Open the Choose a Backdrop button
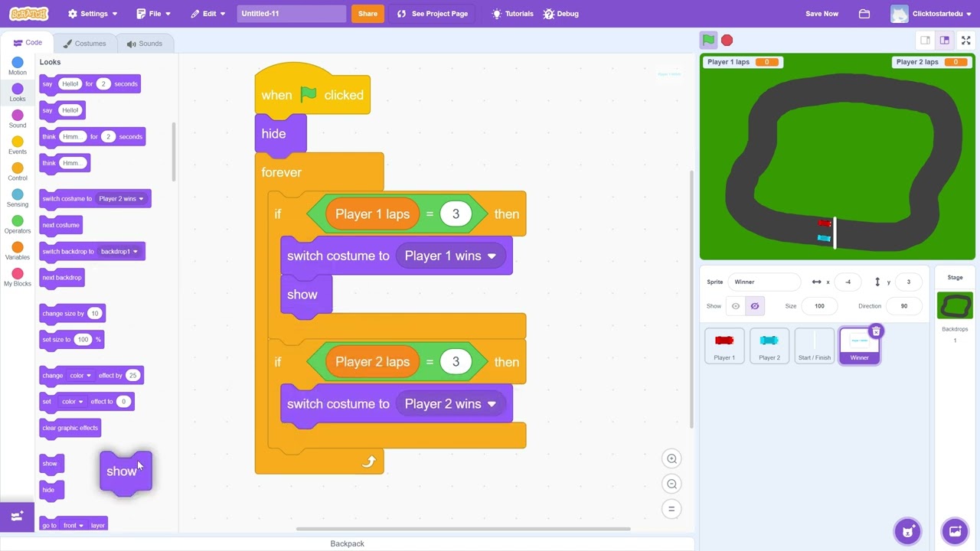The height and width of the screenshot is (551, 980). [x=955, y=531]
